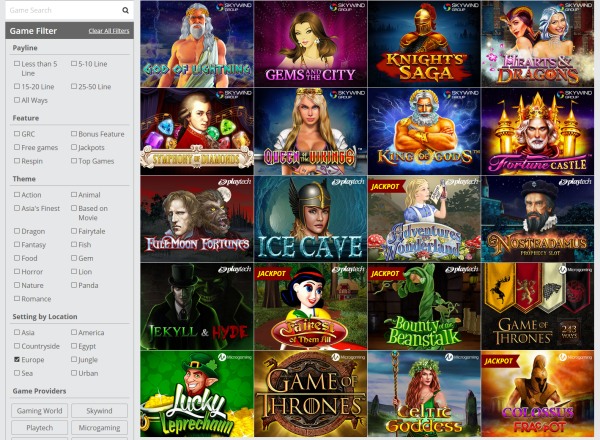Filter by Playtech provider

[x=39, y=427]
